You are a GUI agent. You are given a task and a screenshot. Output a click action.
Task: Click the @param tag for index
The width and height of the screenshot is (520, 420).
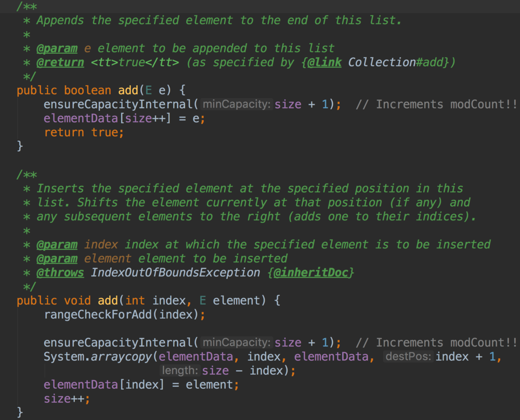click(57, 244)
